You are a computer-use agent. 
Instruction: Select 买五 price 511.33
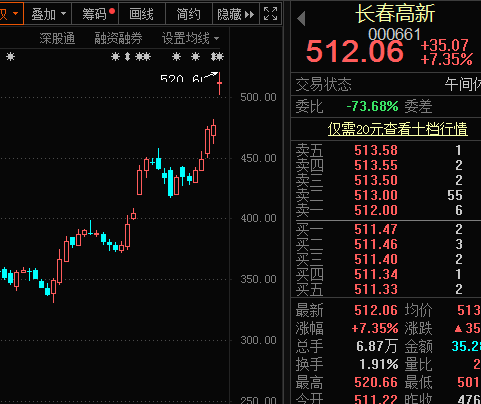click(x=376, y=289)
